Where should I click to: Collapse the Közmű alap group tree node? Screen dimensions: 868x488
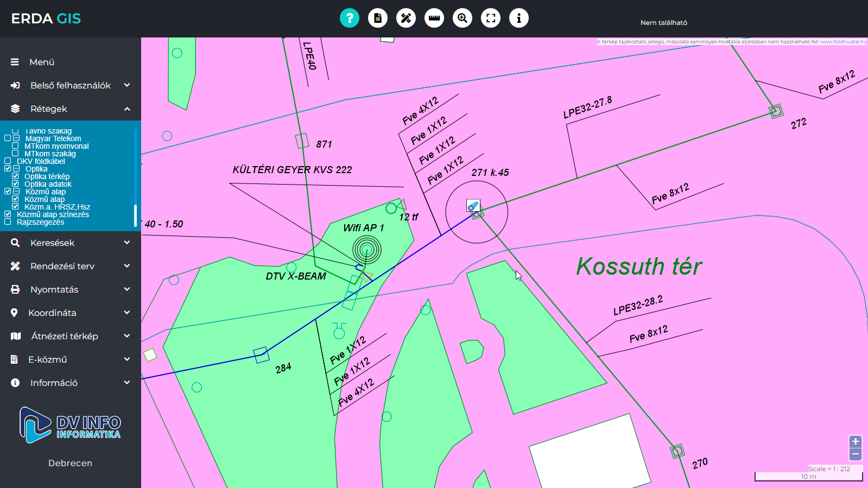point(16,192)
